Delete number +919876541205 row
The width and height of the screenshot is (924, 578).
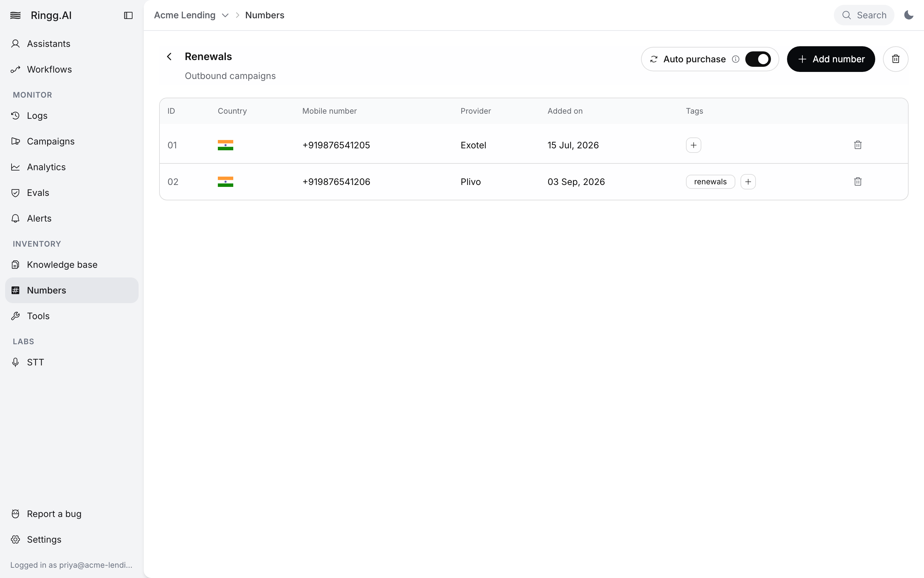858,145
